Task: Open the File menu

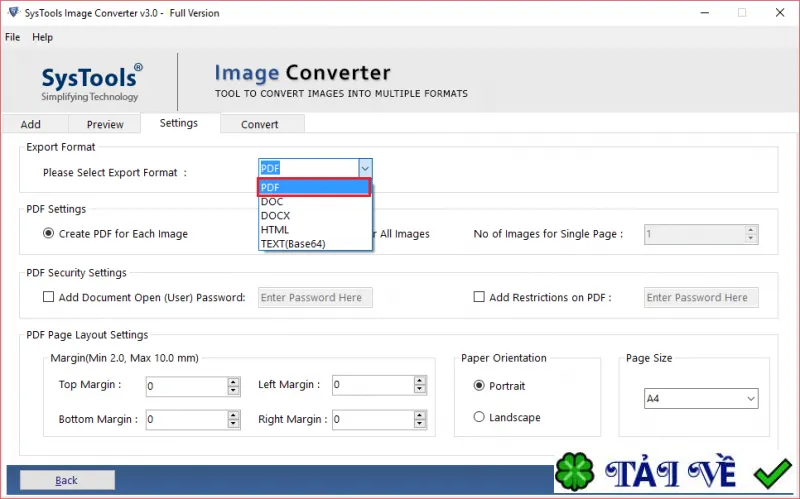Action: pyautogui.click(x=12, y=37)
